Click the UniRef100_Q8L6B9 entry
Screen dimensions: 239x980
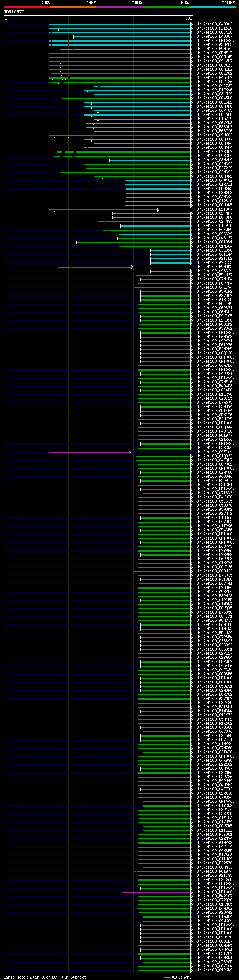[214, 102]
